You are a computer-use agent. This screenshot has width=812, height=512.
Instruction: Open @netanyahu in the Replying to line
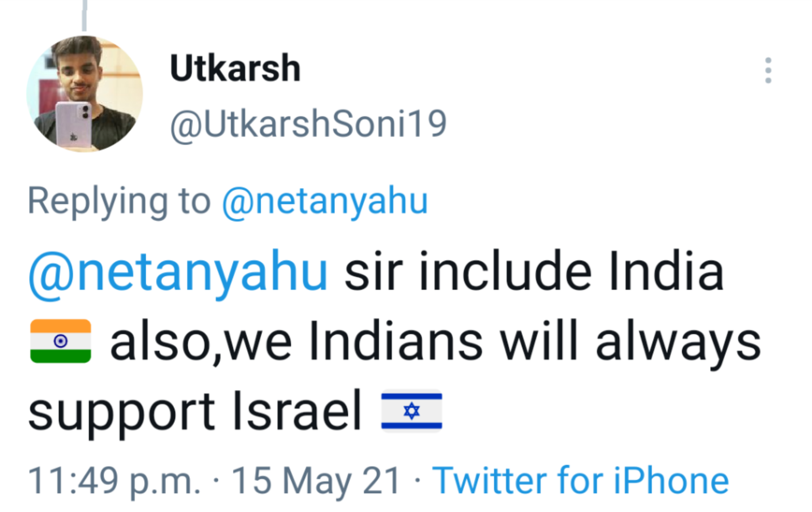325,201
